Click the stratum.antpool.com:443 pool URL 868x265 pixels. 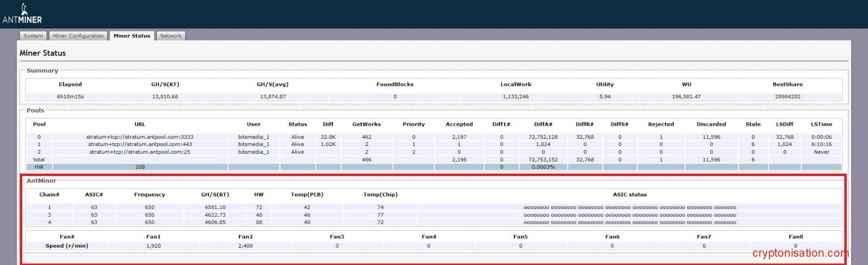click(140, 144)
